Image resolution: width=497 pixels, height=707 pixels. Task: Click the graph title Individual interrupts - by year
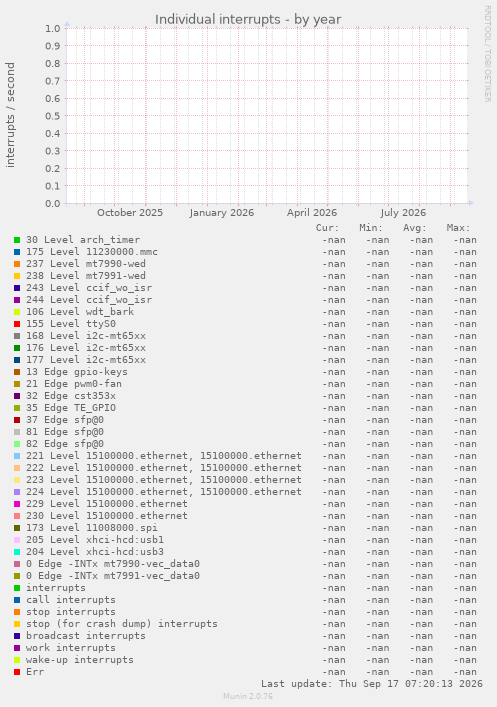click(x=248, y=19)
